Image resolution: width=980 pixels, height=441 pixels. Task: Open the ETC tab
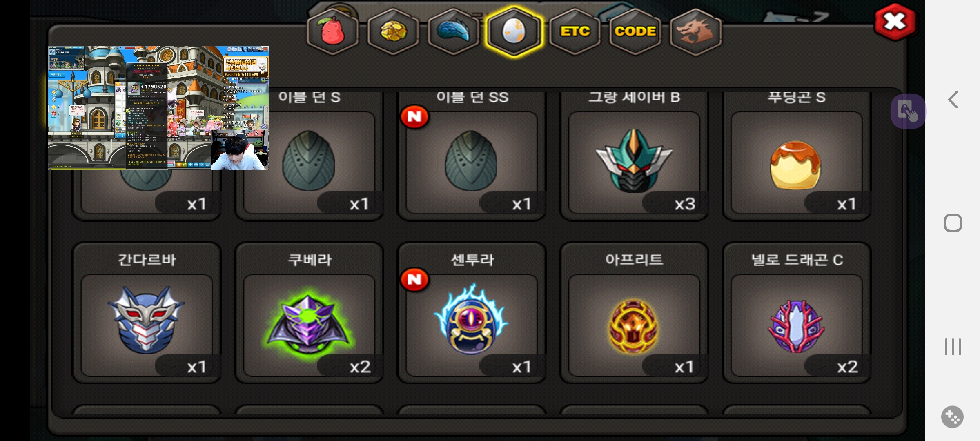coord(575,32)
